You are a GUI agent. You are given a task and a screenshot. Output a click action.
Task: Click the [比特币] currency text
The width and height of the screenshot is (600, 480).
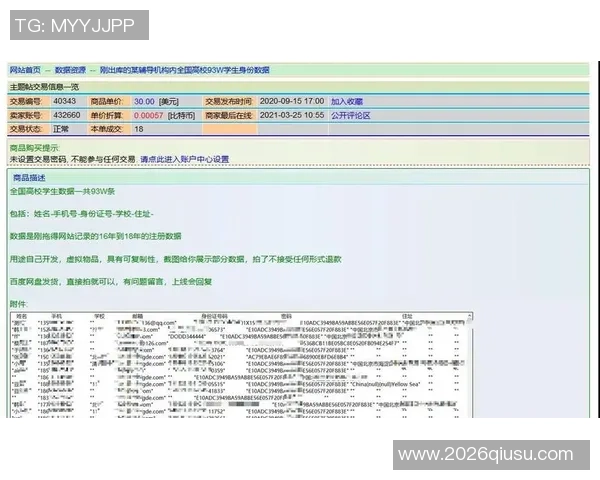coord(182,115)
